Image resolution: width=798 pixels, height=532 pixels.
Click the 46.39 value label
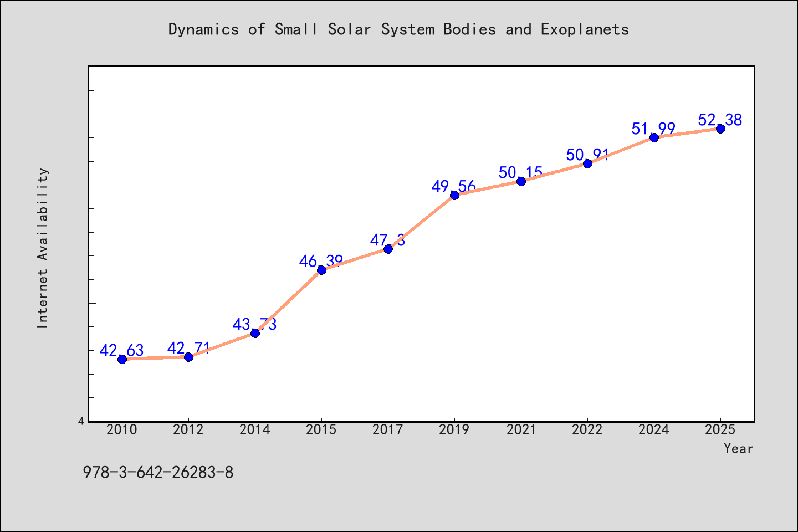point(321,262)
